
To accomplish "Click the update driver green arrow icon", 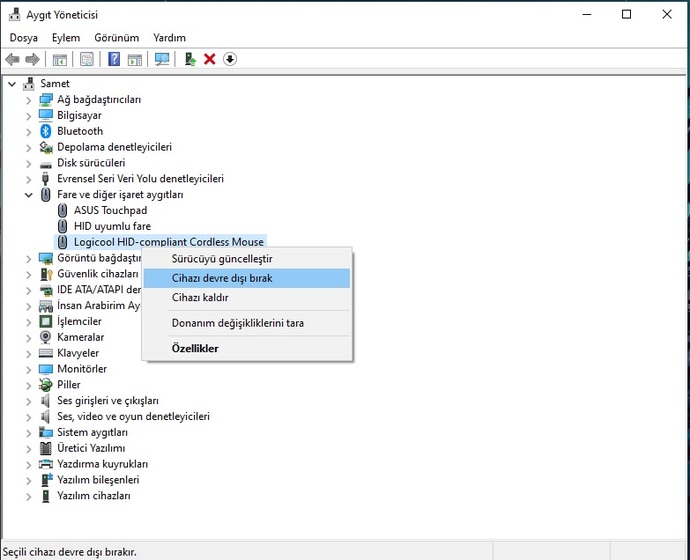I will [190, 59].
